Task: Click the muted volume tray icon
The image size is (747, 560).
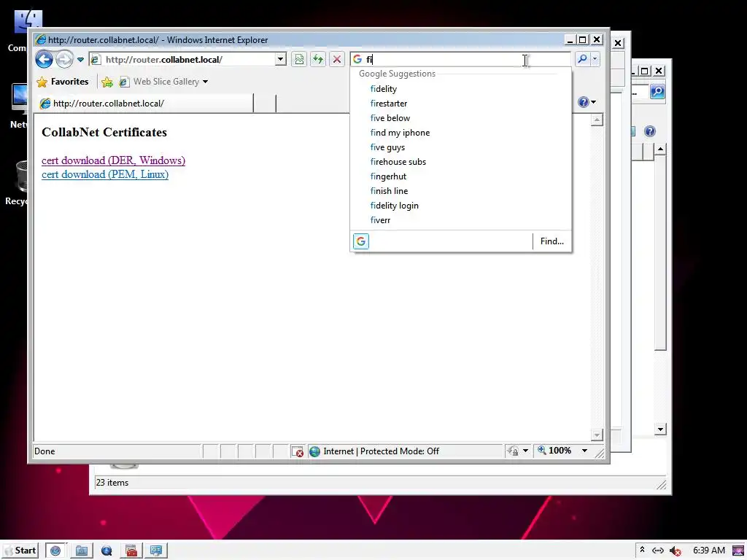Action: [x=675, y=551]
